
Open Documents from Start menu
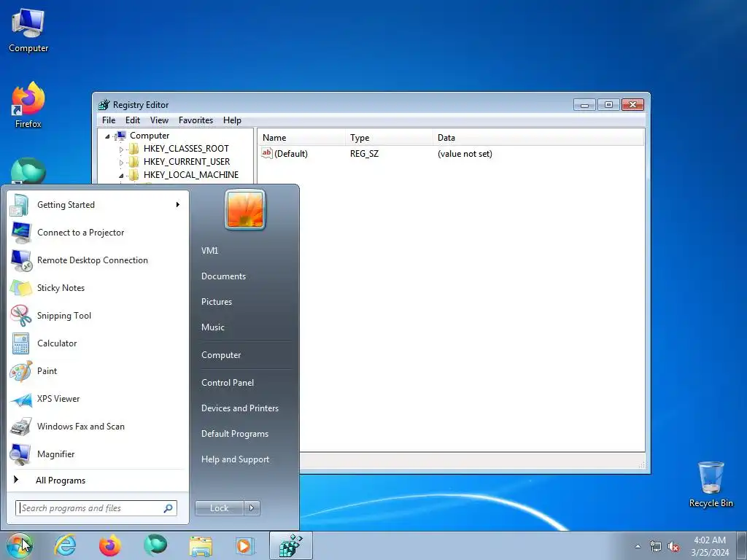(223, 276)
